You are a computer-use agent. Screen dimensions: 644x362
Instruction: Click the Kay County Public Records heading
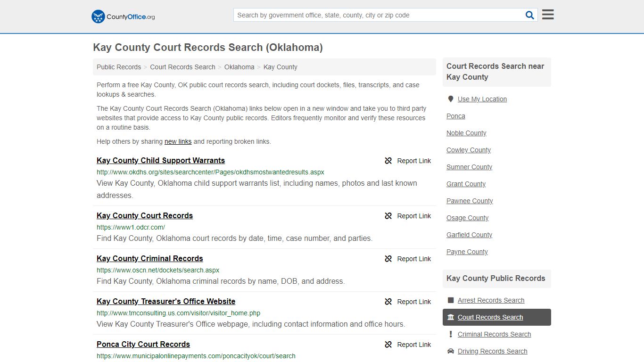coord(495,278)
